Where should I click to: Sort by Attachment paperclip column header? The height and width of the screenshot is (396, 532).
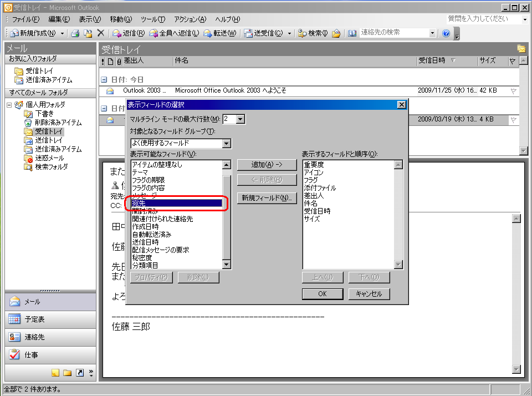[x=119, y=62]
